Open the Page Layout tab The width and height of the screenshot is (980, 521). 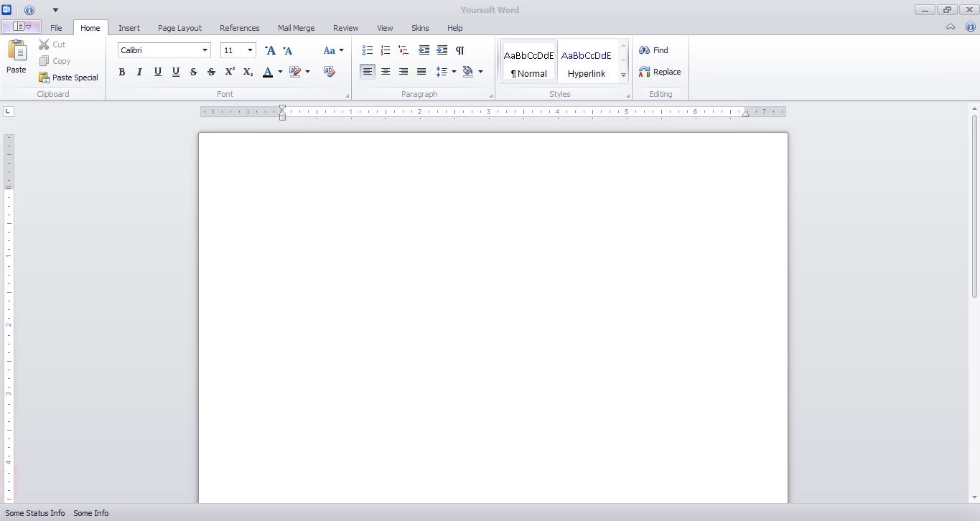point(179,28)
